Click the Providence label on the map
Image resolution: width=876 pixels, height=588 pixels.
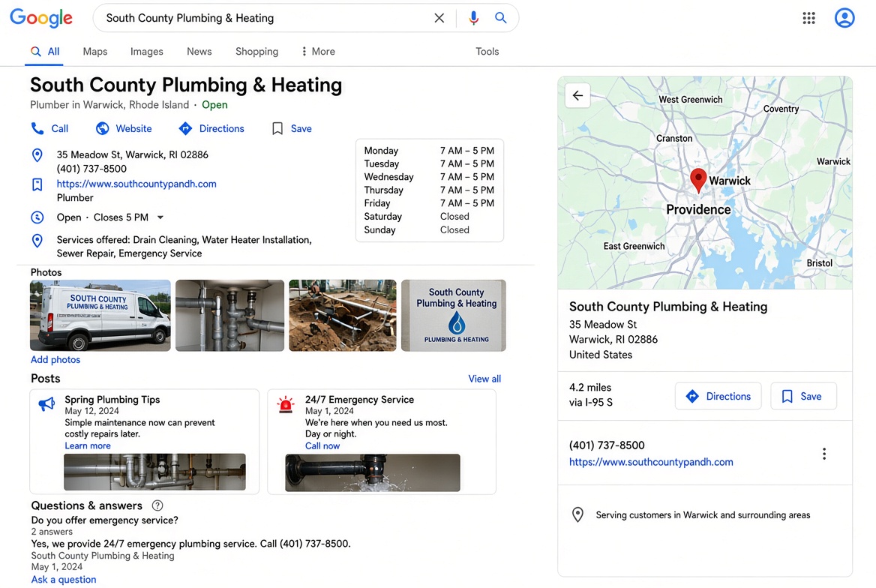pos(698,209)
